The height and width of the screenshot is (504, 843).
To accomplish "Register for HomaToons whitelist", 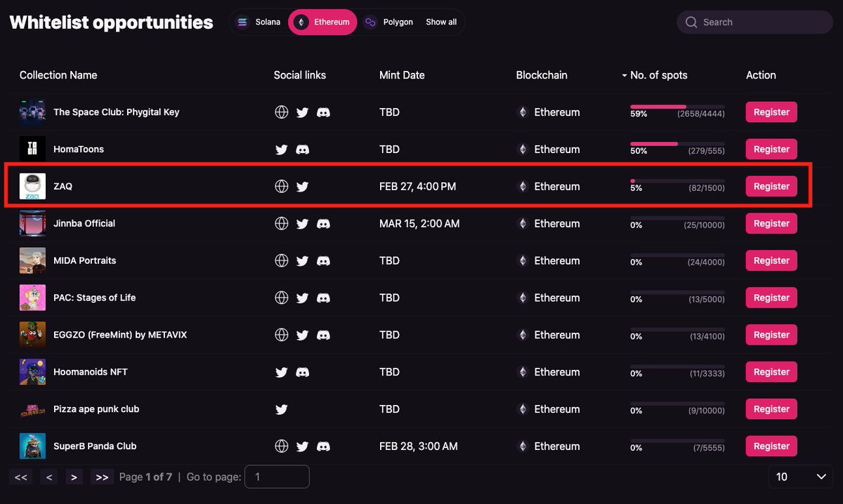I will (771, 150).
